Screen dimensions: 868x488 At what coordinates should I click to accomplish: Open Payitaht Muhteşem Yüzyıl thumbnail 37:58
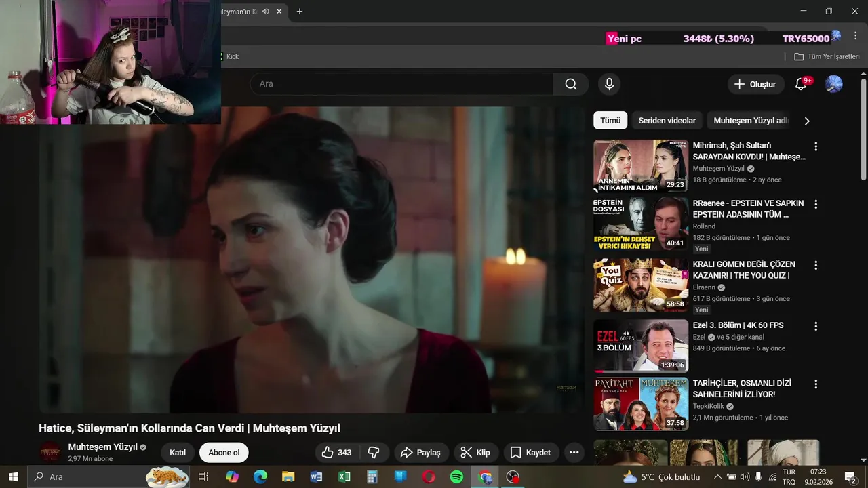pyautogui.click(x=641, y=404)
